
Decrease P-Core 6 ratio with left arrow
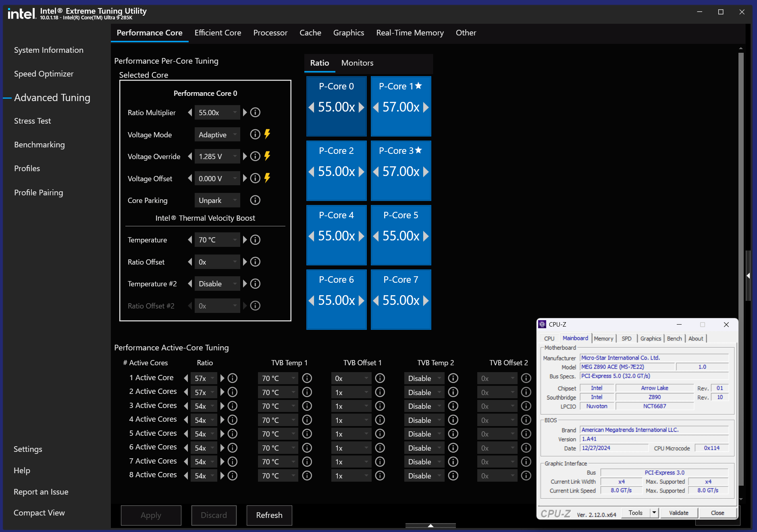[x=311, y=300]
